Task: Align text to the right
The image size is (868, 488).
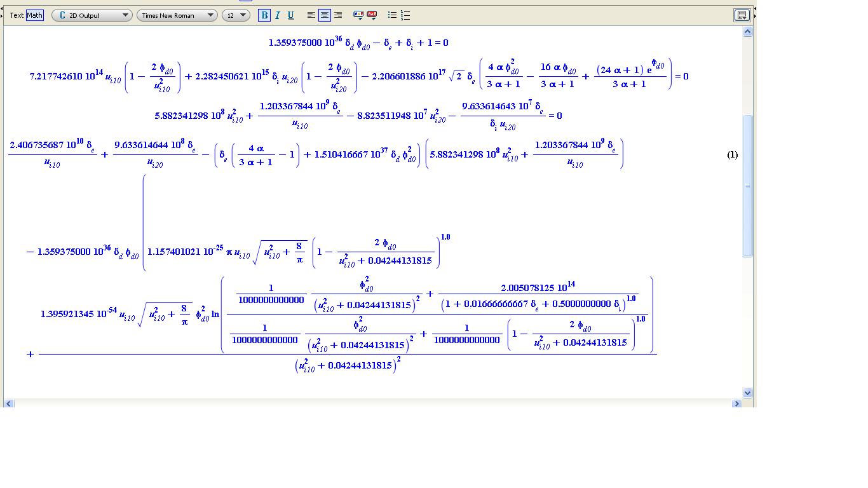Action: pos(338,15)
